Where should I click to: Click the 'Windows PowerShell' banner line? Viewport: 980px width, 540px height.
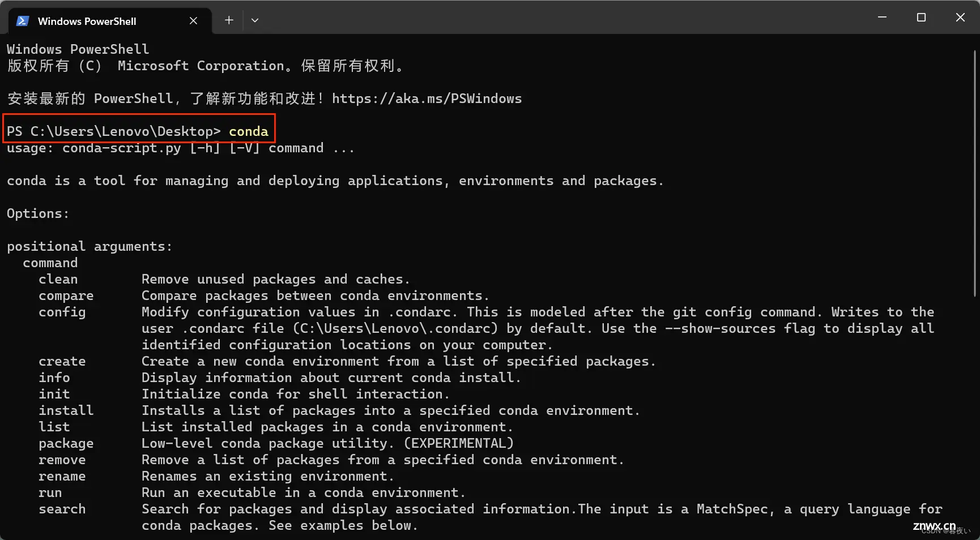tap(78, 49)
